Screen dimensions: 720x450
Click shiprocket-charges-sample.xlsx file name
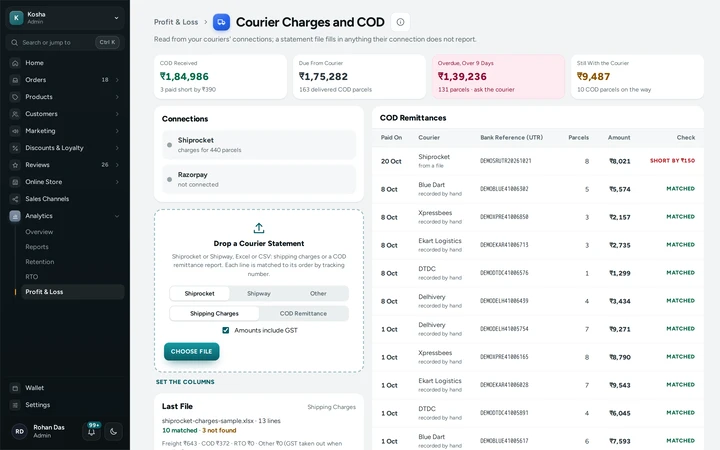207,421
